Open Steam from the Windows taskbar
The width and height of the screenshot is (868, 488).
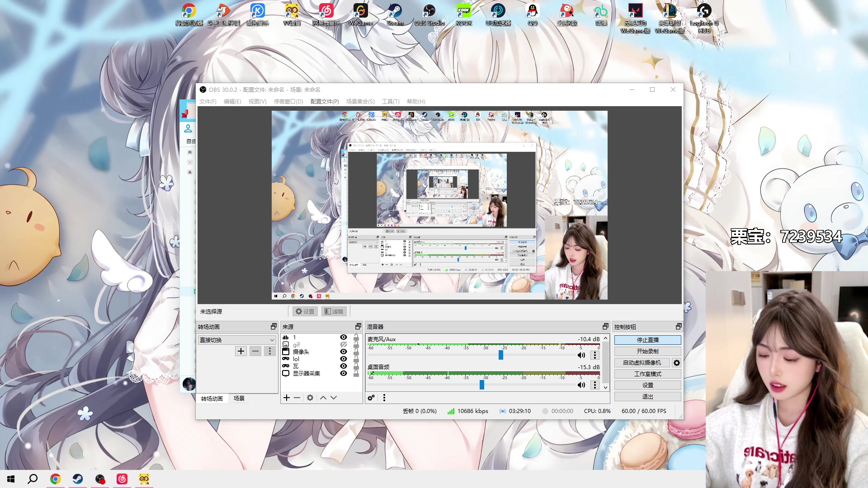pos(78,479)
